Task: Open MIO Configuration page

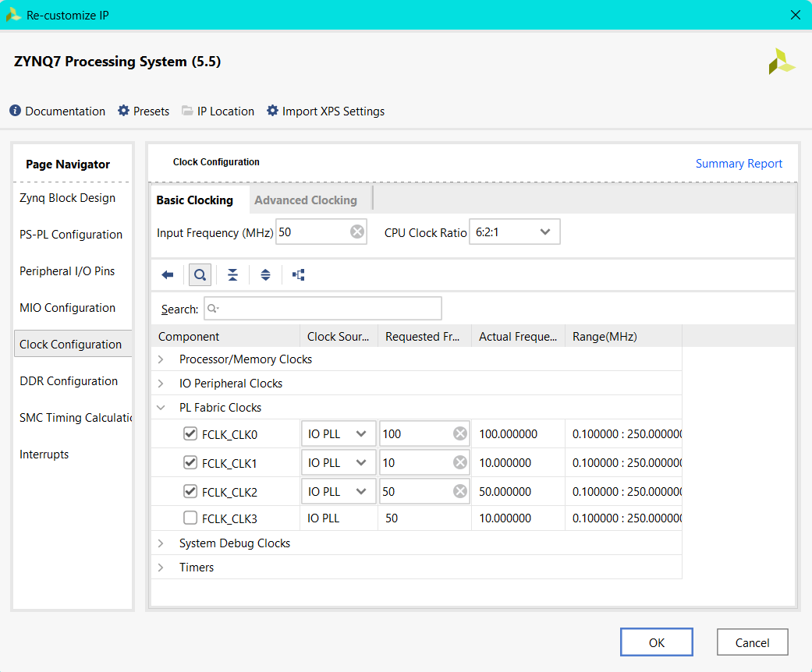Action: (67, 308)
